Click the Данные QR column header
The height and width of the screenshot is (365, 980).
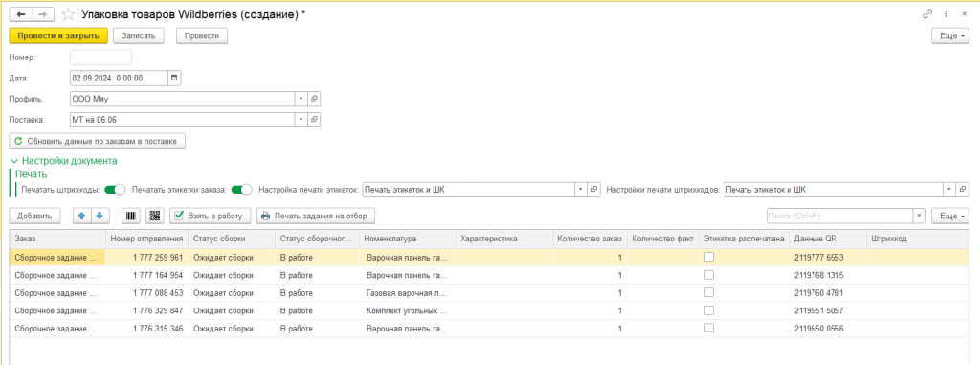828,239
